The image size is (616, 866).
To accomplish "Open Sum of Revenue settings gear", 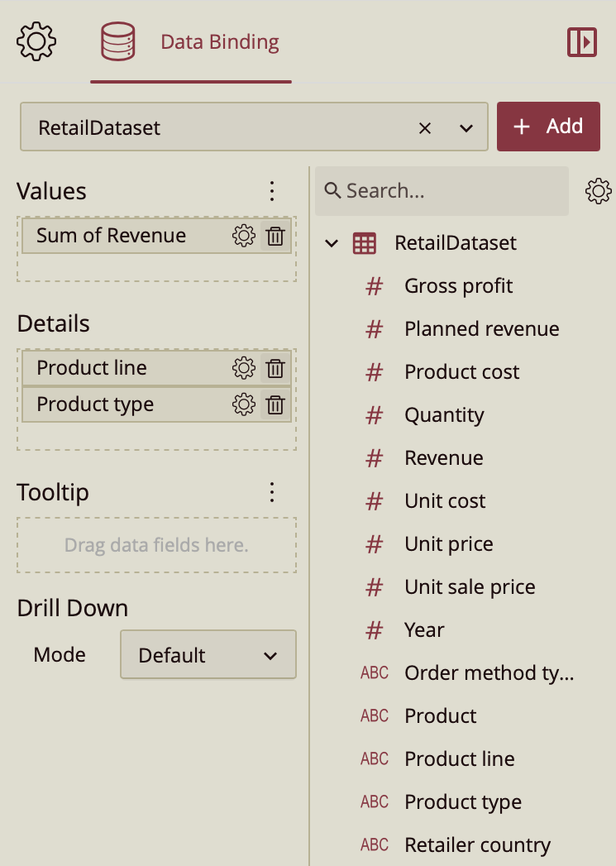I will pyautogui.click(x=243, y=237).
